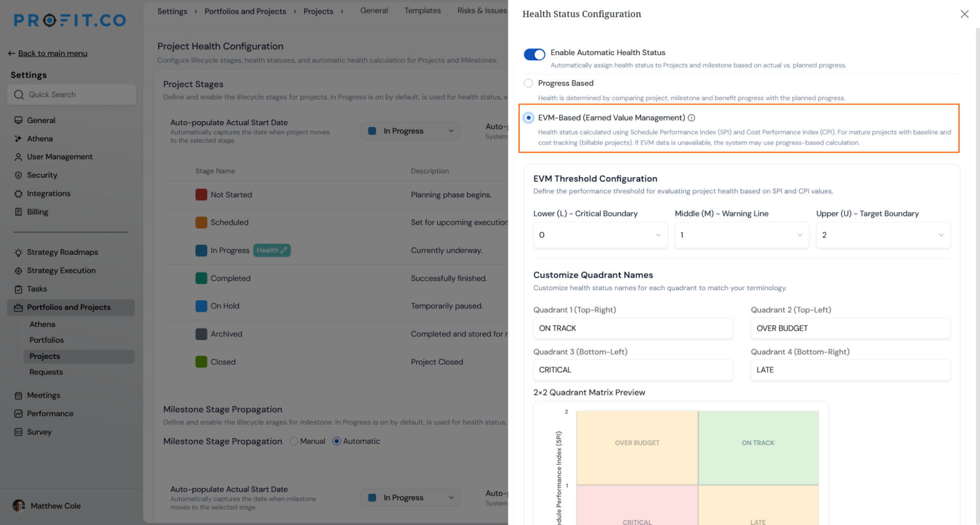The height and width of the screenshot is (525, 980).
Task: Click the Health edit pencil badge
Action: 272,250
